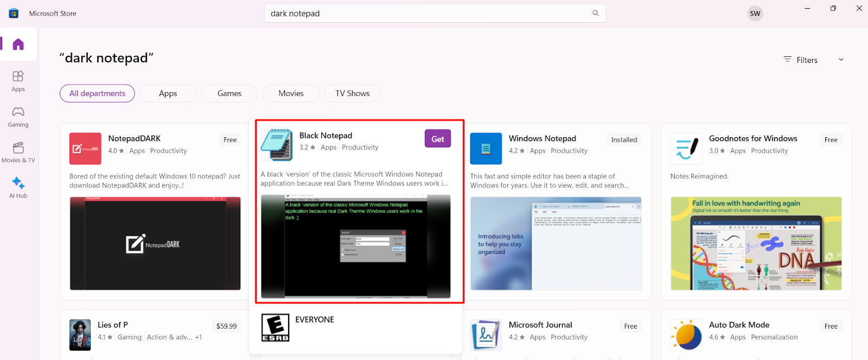Open the Filters options
868x360 pixels.
point(801,60)
